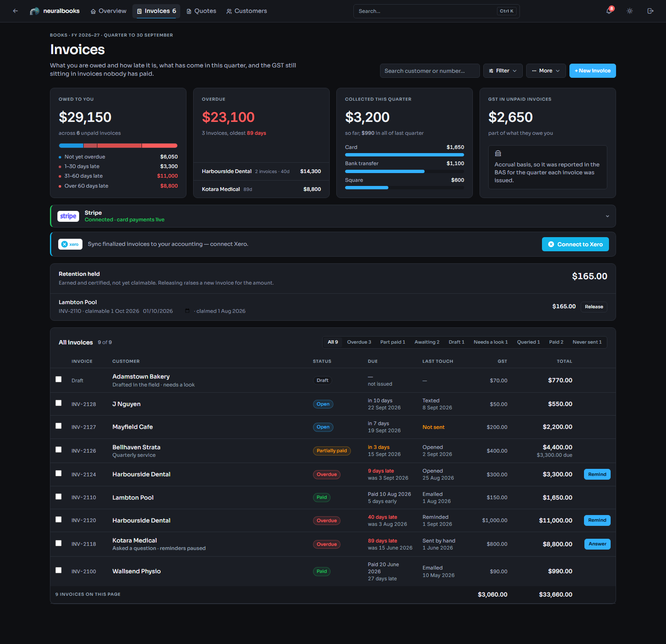Click the Xero logo badge
This screenshot has width=666, height=644.
click(70, 244)
